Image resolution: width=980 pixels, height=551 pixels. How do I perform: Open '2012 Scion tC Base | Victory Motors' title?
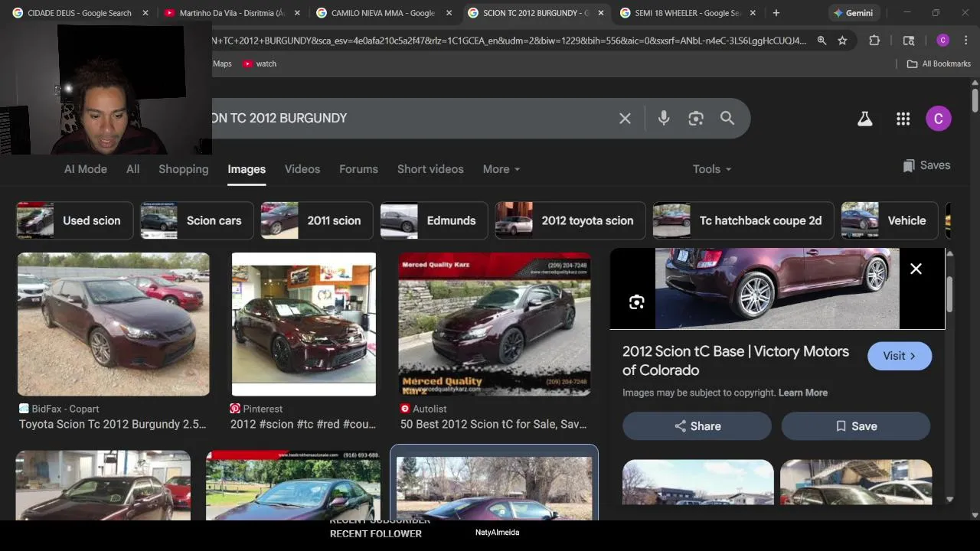click(736, 360)
